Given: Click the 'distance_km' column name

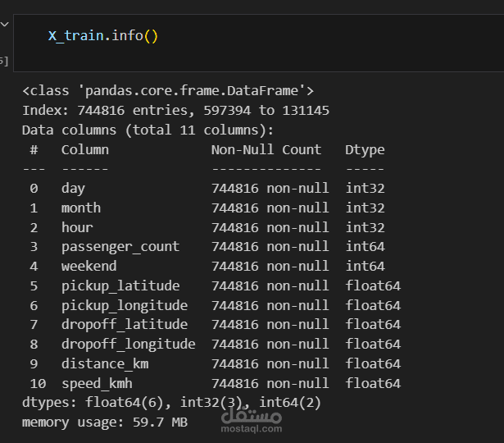Looking at the screenshot, I should click(x=105, y=363).
